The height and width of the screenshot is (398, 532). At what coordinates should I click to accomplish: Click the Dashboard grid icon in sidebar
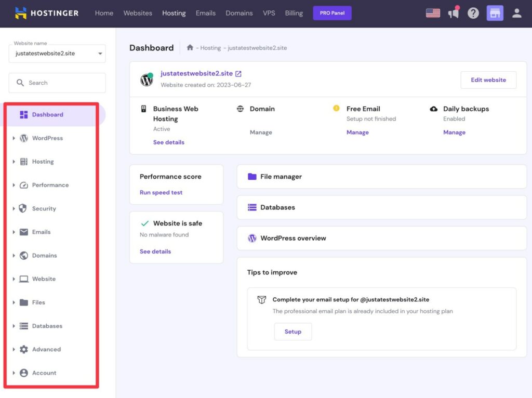tap(24, 115)
